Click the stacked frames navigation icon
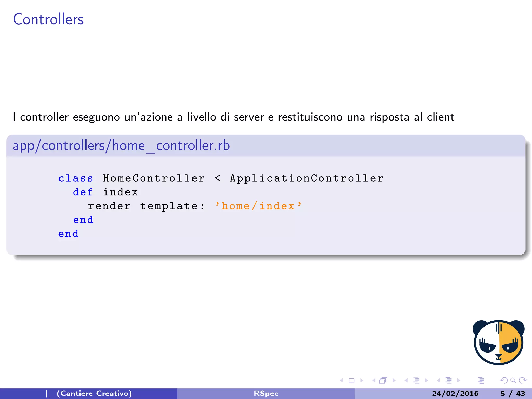 (x=383, y=380)
